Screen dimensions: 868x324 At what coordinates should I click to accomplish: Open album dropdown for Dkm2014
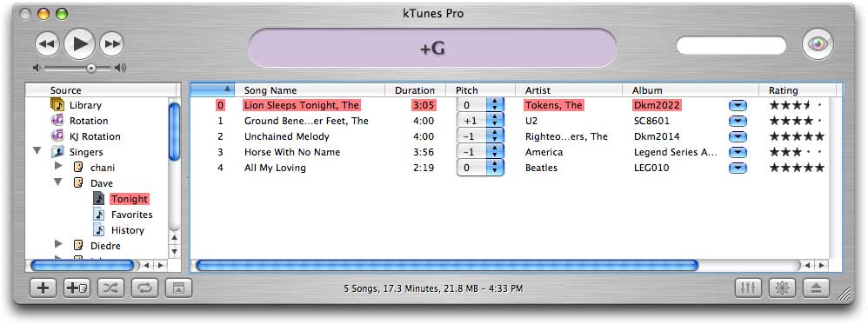[x=738, y=136]
